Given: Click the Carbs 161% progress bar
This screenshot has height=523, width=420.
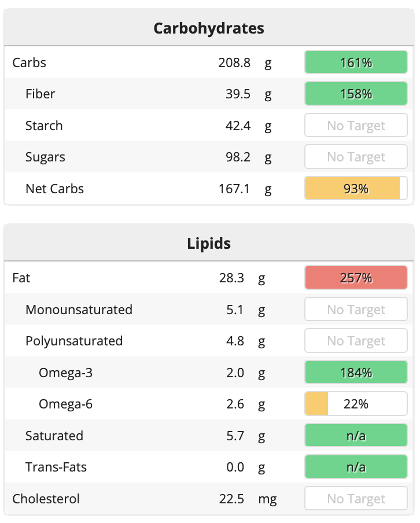Looking at the screenshot, I should [x=356, y=62].
